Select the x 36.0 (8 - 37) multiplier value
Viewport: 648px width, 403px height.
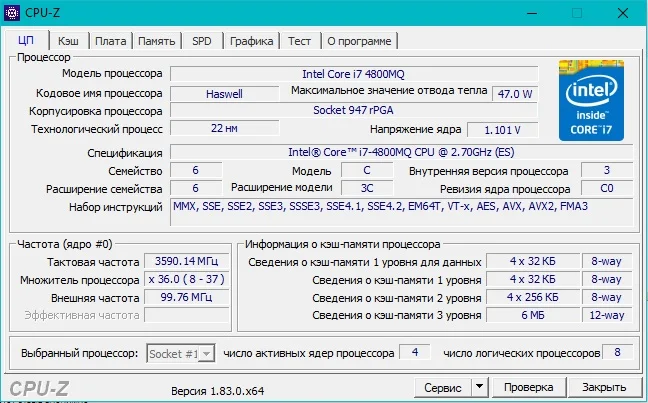click(186, 279)
